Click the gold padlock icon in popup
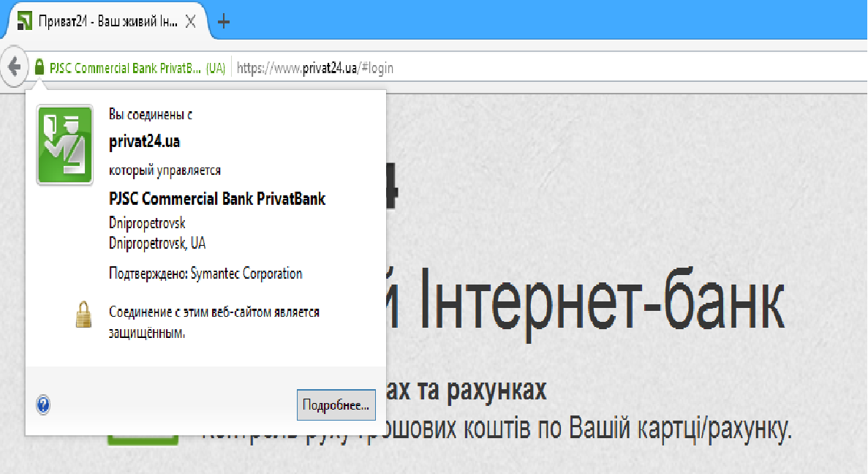The height and width of the screenshot is (474, 868). 83,315
